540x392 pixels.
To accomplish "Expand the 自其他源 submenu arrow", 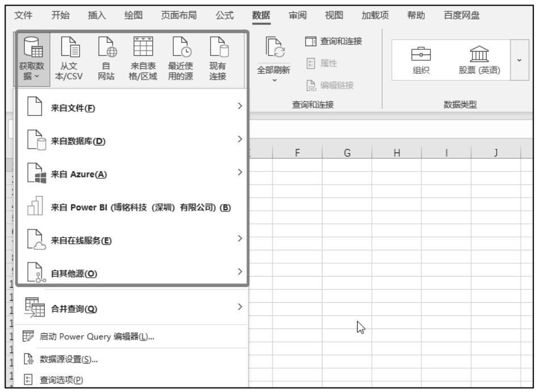I will [x=240, y=272].
